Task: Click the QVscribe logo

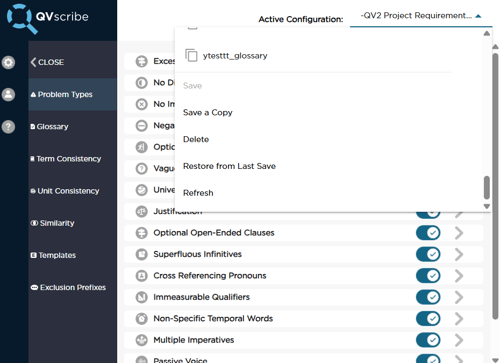Action: [48, 18]
